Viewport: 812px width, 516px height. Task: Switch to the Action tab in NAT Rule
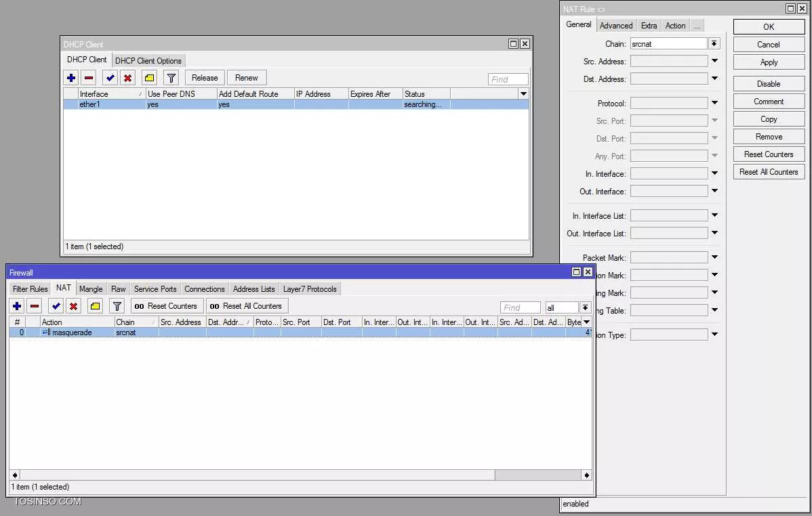click(675, 25)
